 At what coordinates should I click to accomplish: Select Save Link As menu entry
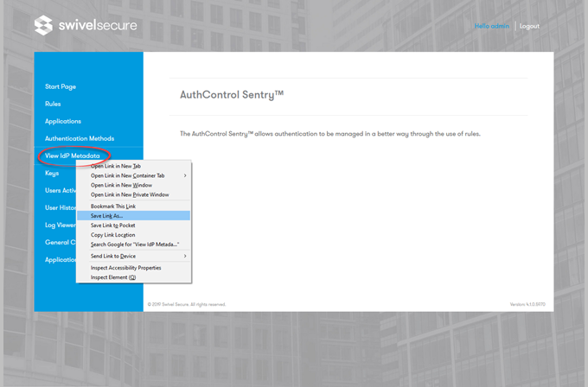pos(107,216)
